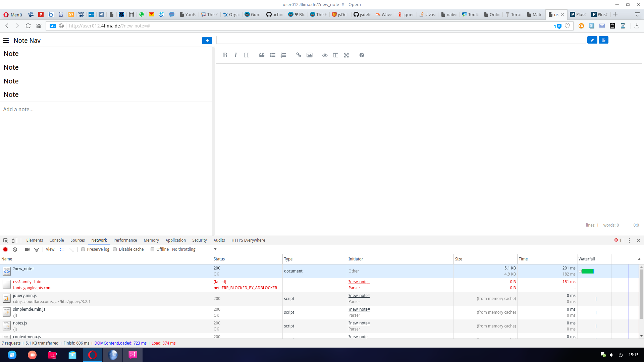644x362 pixels.
Task: Toggle side-by-side editor view icon
Action: [335, 55]
